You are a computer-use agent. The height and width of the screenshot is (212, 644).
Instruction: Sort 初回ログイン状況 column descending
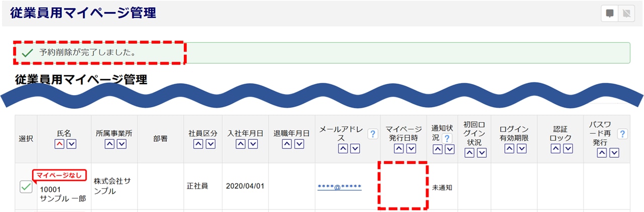[481, 153]
